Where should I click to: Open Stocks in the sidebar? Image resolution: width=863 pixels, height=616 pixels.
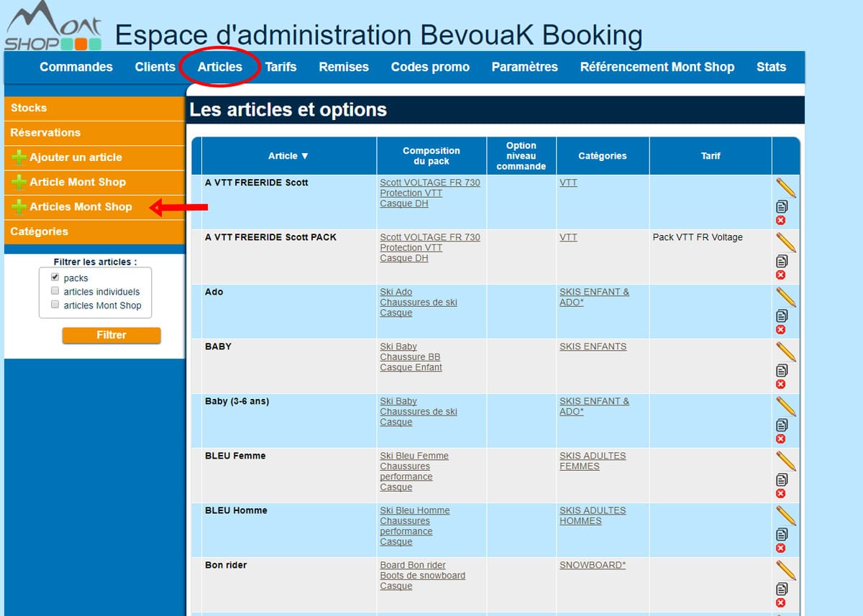(x=94, y=109)
